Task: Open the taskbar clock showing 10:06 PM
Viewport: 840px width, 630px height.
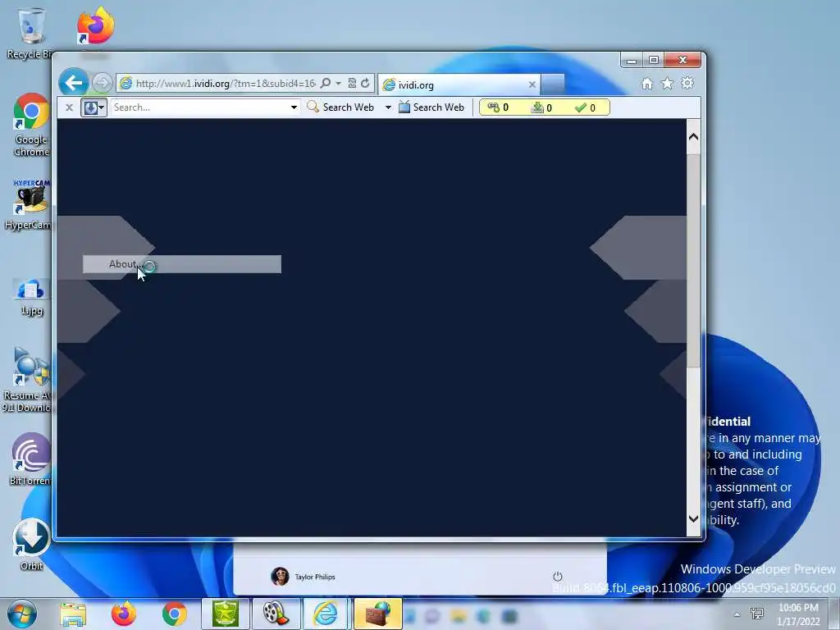Action: tap(798, 614)
